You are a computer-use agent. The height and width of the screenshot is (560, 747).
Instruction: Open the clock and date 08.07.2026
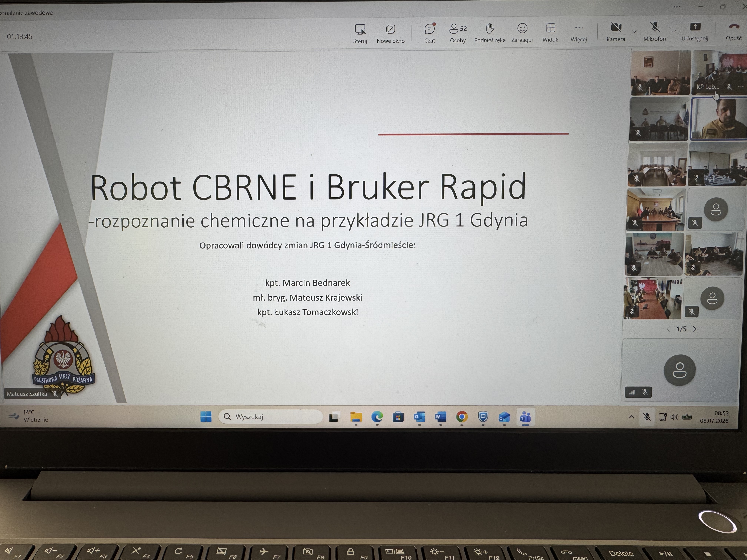click(x=714, y=417)
